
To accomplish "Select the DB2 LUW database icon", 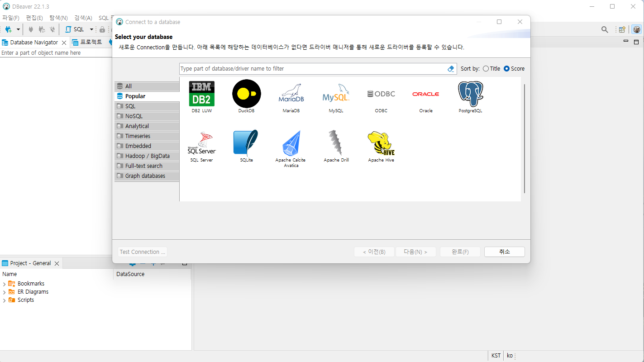I will click(x=201, y=94).
